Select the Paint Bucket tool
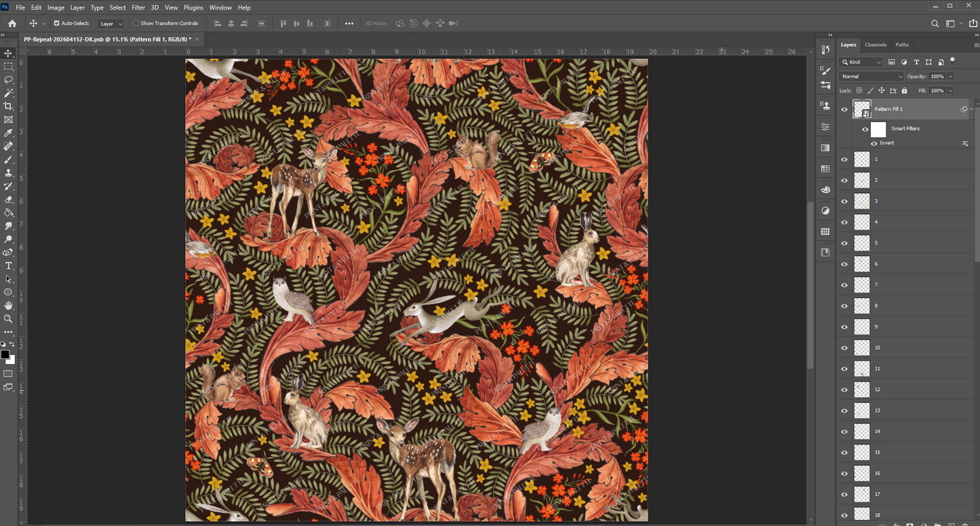The height and width of the screenshot is (526, 980). tap(9, 213)
